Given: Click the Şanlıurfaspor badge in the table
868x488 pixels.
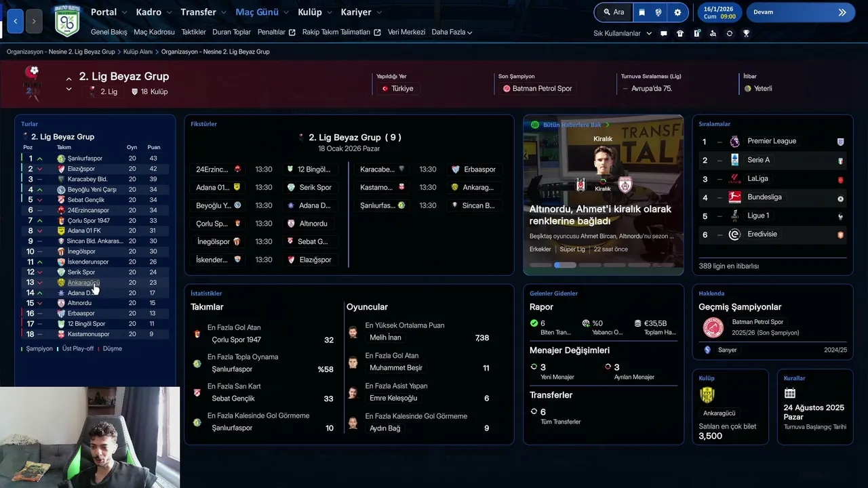Looking at the screenshot, I should [61, 159].
